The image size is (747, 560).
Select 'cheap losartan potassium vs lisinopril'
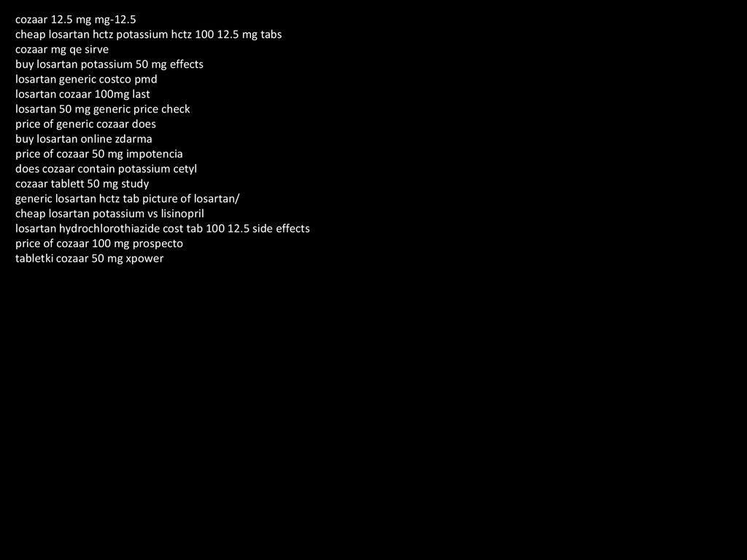click(109, 214)
